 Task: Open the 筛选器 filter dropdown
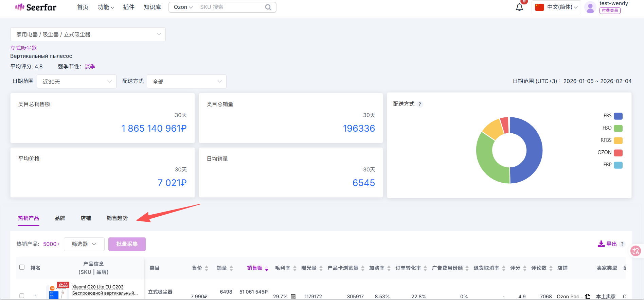pos(84,244)
